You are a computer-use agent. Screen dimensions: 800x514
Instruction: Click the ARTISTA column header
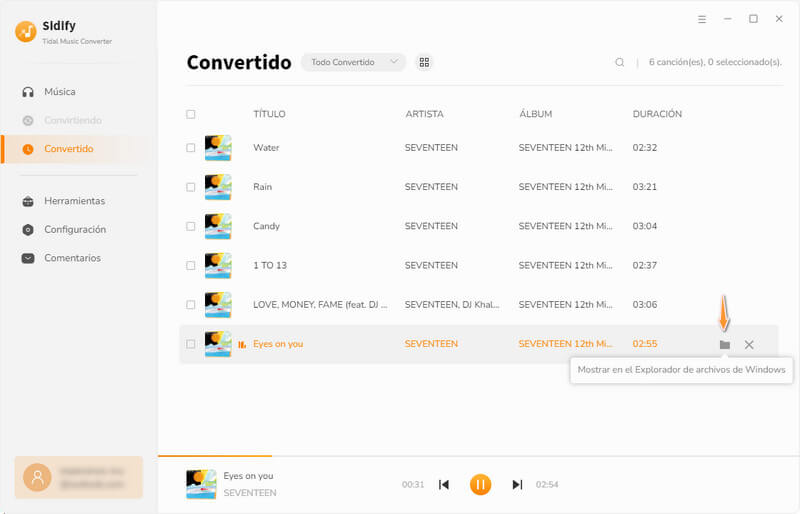424,114
